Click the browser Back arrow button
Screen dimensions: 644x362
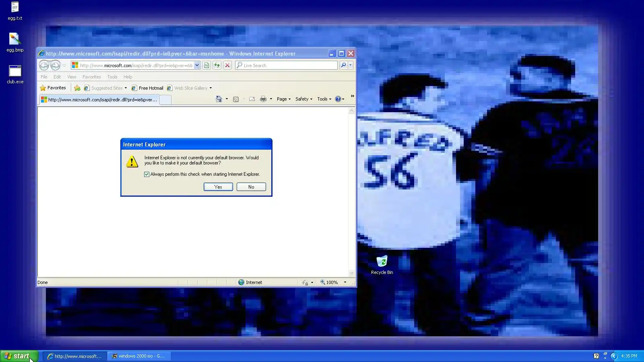pos(44,65)
